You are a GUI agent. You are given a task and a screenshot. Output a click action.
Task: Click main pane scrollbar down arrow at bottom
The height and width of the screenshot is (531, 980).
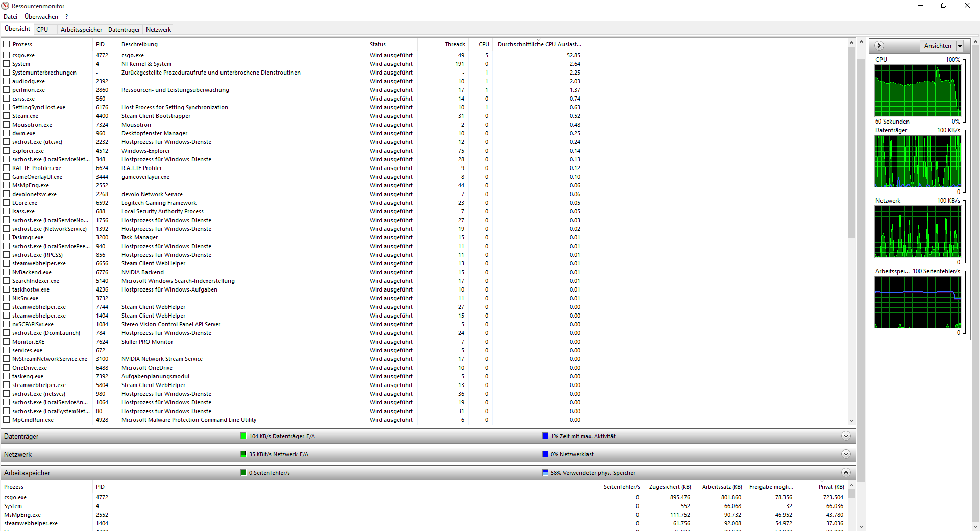coord(861,526)
